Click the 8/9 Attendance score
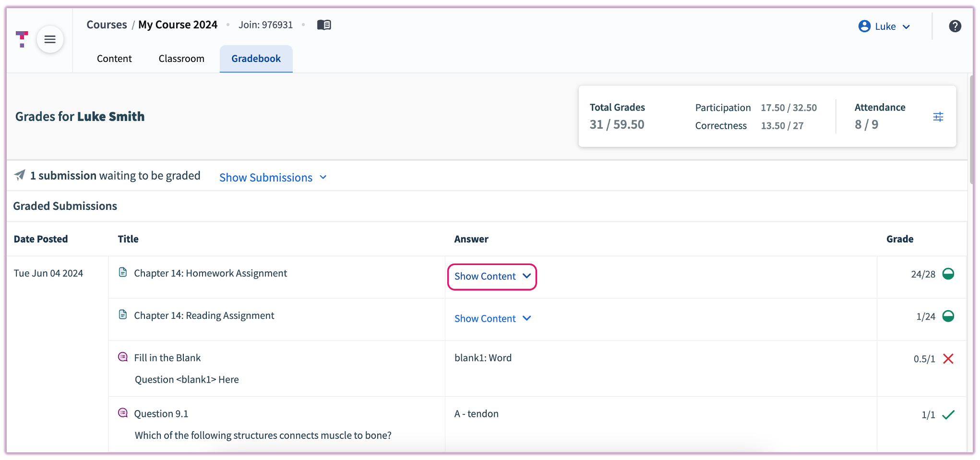This screenshot has height=460, width=980. pos(866,124)
